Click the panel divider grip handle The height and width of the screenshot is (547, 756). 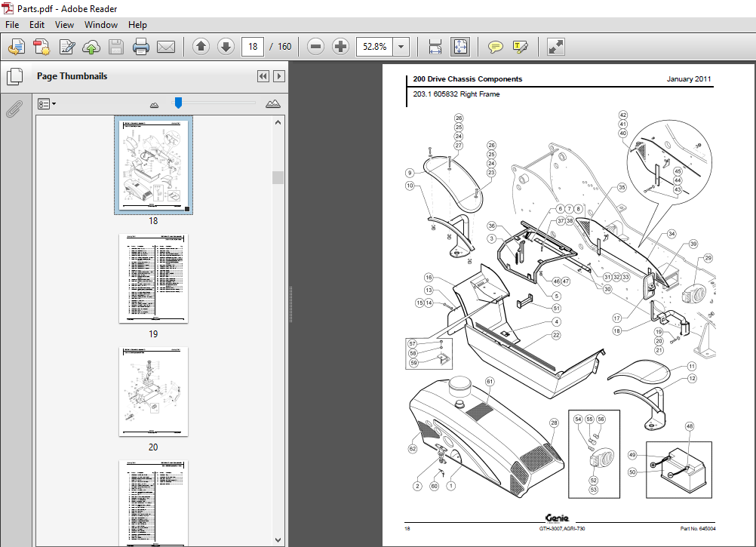point(290,304)
